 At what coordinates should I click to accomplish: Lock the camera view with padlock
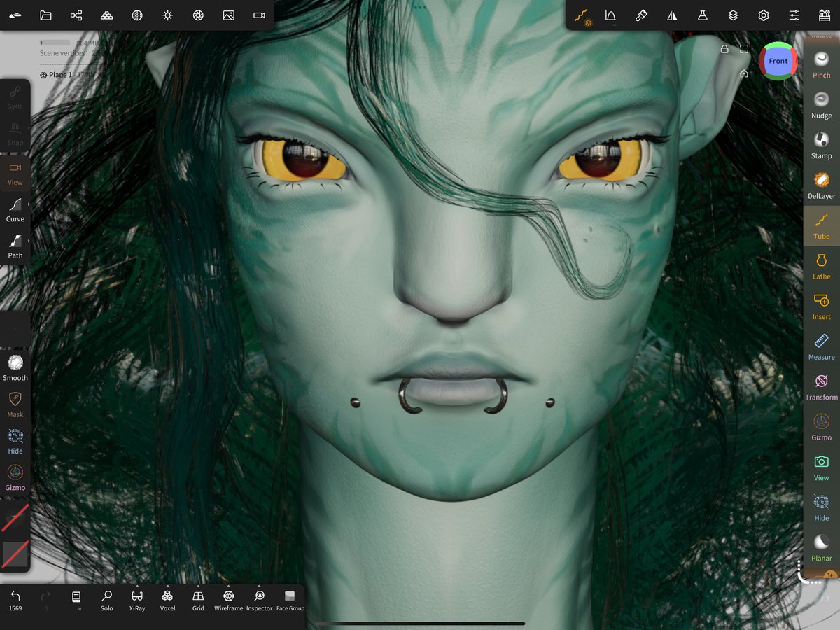point(726,49)
